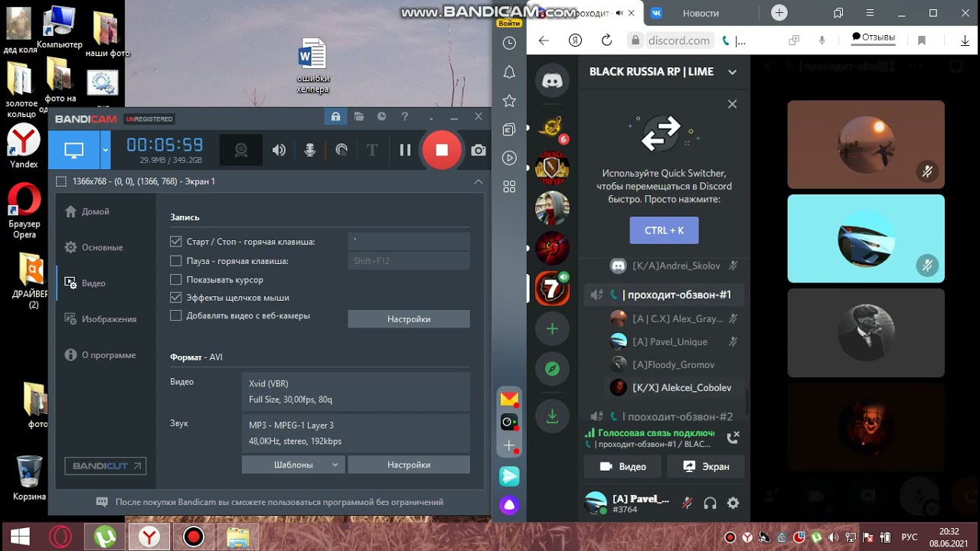The image size is (980, 551).
Task: Open Discord user settings gear
Action: [x=733, y=503]
